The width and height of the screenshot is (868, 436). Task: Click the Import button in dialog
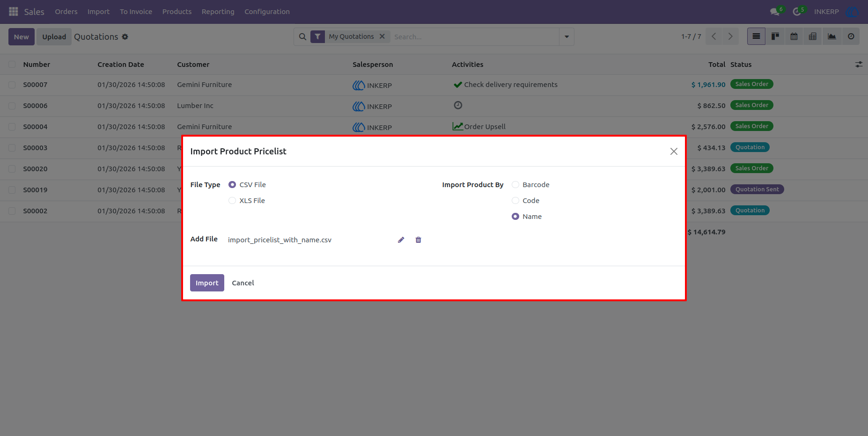[x=207, y=283]
